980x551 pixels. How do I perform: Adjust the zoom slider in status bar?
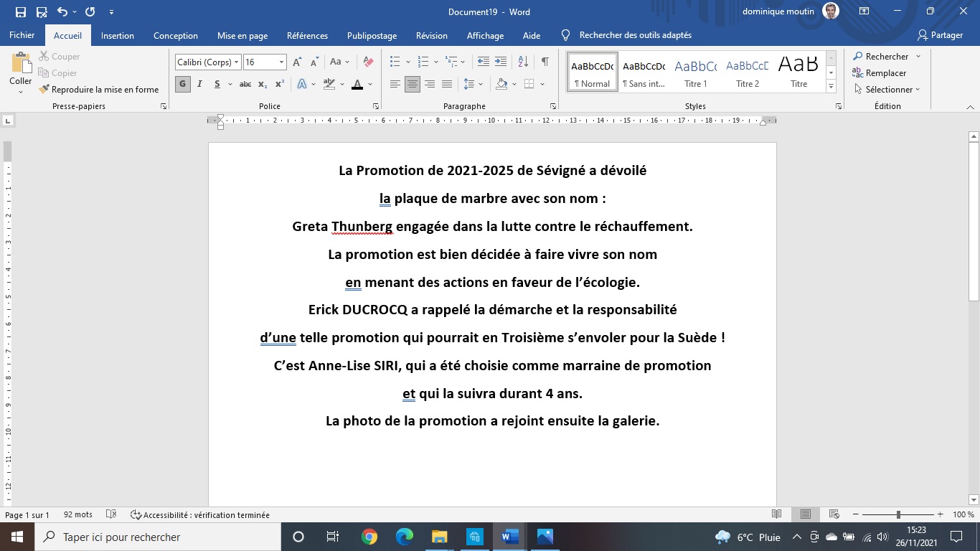898,514
